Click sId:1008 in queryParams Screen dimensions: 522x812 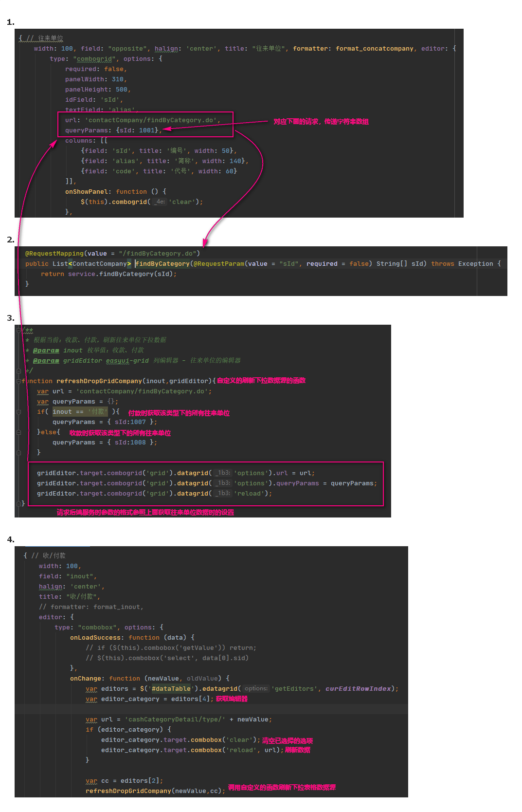[130, 442]
